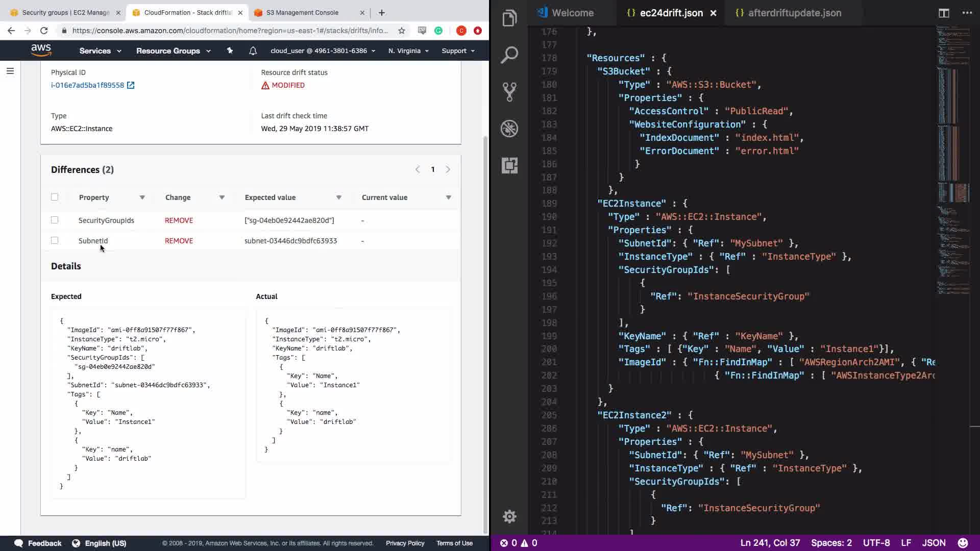The width and height of the screenshot is (980, 551).
Task: Open the Debug view icon
Action: 509,129
